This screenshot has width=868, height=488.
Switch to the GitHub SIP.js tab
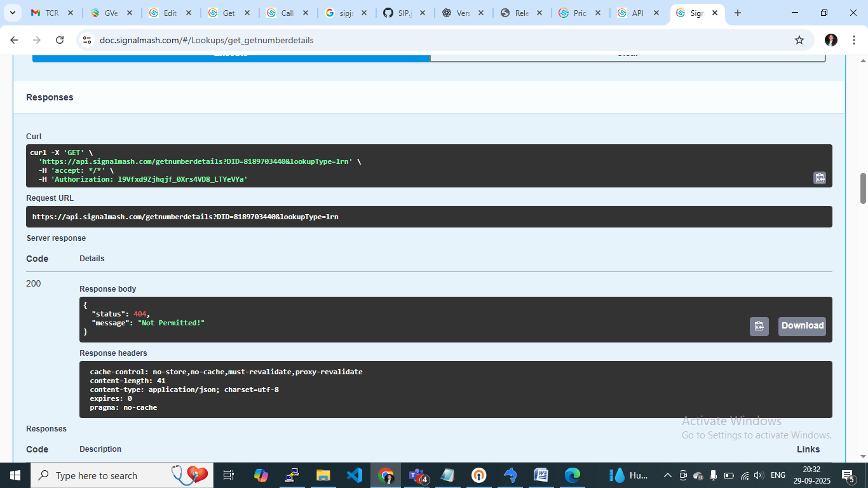(398, 13)
